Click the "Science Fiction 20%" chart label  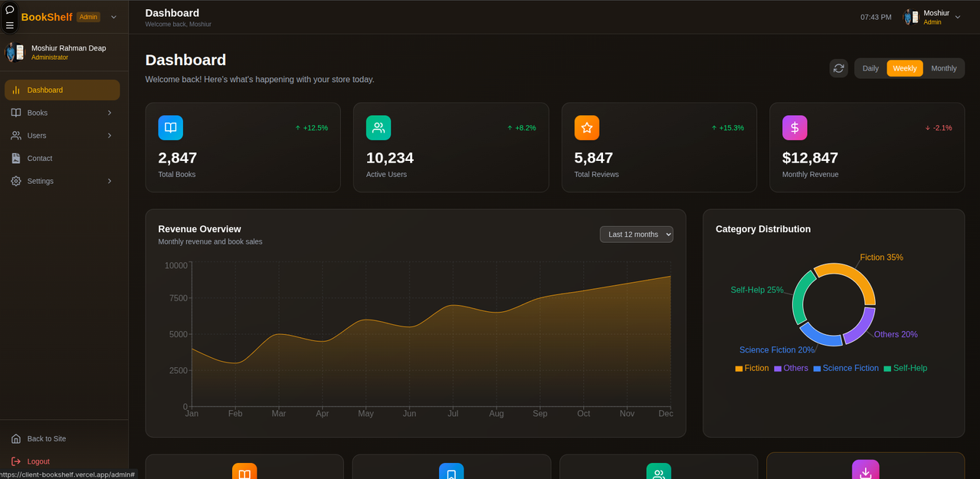point(777,350)
